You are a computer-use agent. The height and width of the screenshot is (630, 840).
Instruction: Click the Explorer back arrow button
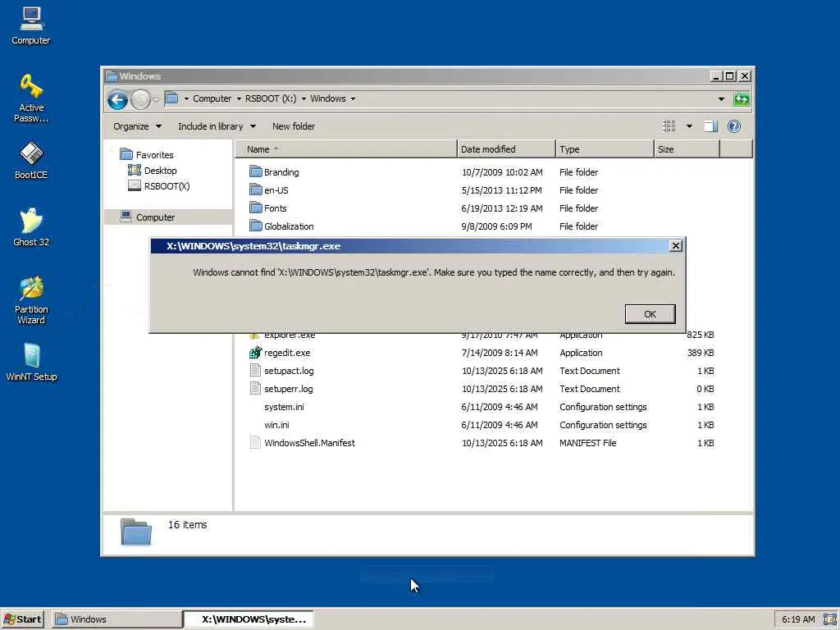[117, 99]
